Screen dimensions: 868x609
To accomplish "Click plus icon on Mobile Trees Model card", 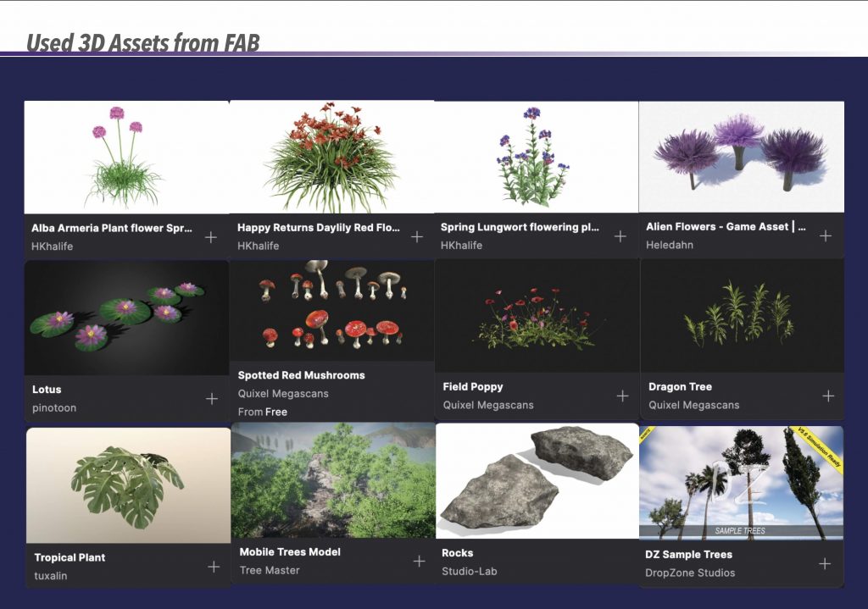I will [419, 561].
